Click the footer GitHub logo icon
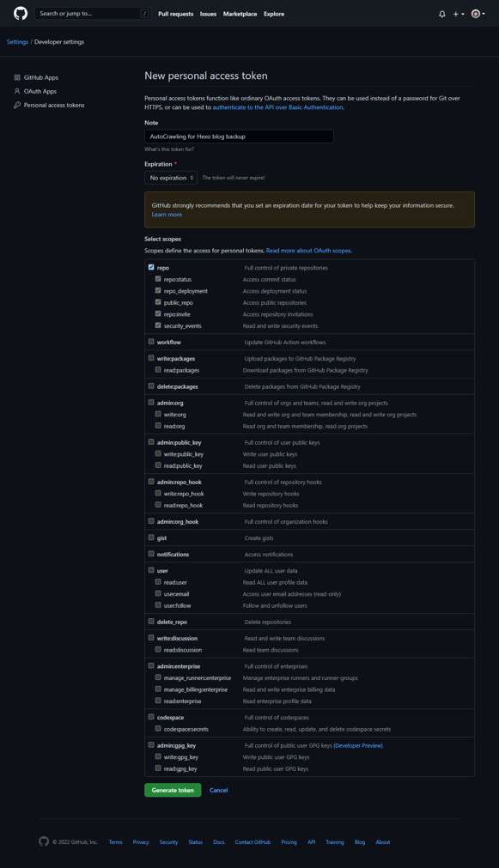This screenshot has width=499, height=868. coord(44,841)
